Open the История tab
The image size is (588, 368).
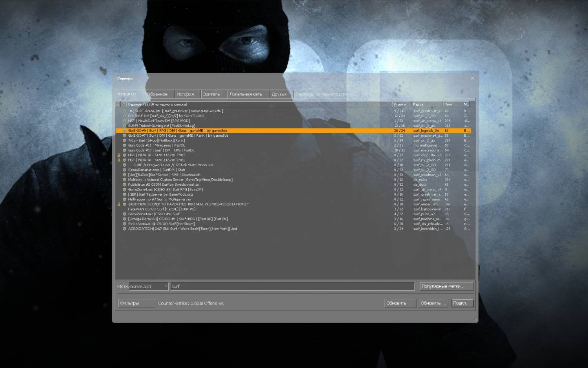pos(185,94)
